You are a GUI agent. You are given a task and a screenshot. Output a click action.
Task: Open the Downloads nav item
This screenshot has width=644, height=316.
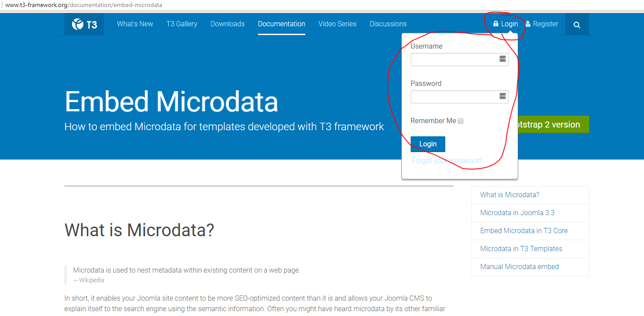228,24
